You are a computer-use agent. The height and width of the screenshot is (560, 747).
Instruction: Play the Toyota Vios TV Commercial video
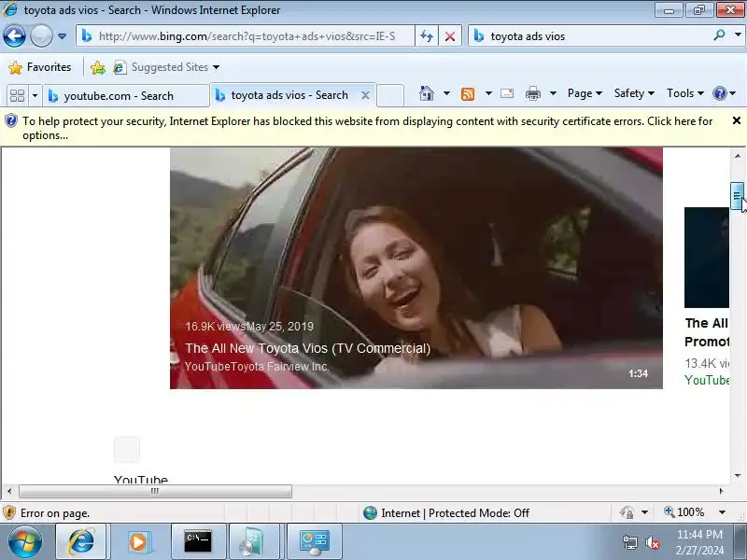coord(416,268)
